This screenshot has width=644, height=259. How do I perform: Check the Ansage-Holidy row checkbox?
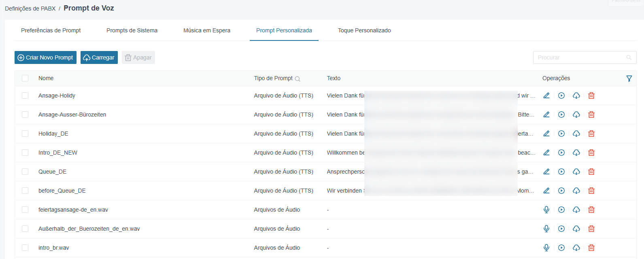click(25, 96)
